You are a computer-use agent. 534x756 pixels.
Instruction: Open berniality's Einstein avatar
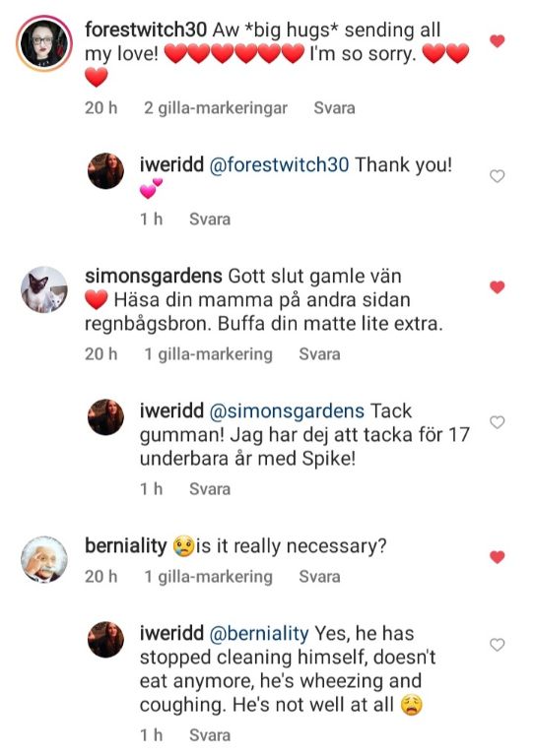pos(44,559)
